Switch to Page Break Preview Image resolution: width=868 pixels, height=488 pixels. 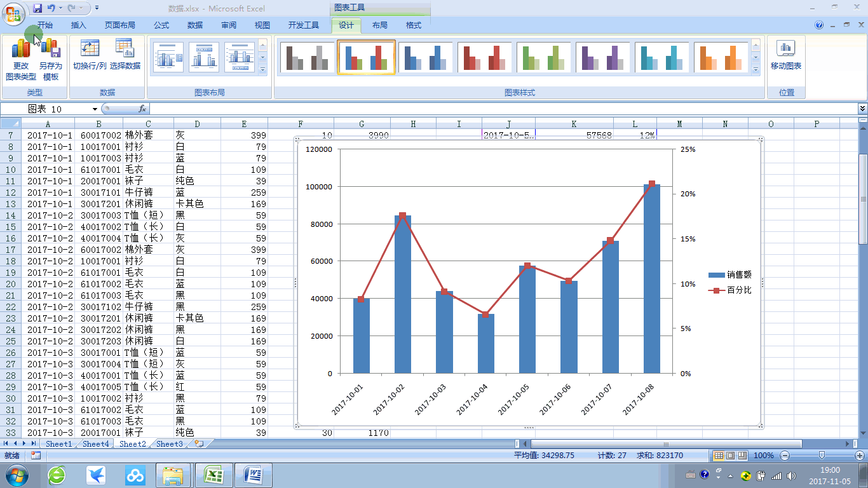(742, 456)
